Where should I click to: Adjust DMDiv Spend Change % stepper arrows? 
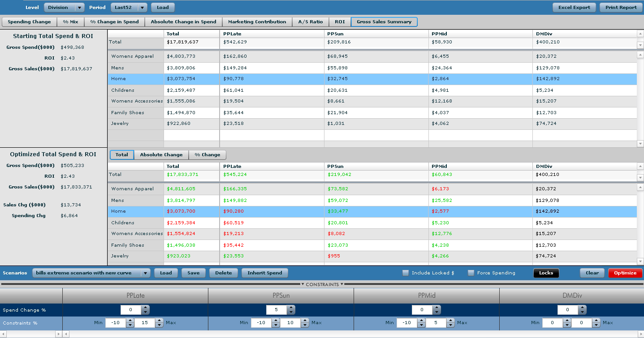(x=582, y=310)
